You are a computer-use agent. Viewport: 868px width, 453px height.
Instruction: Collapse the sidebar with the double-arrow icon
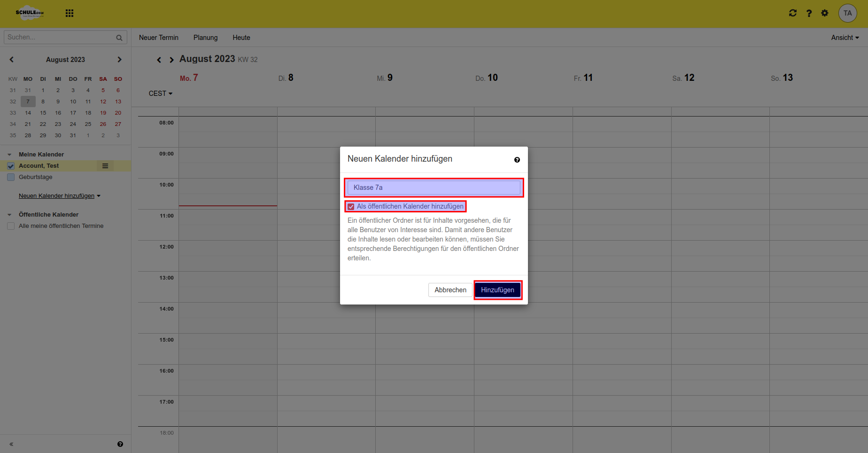[10, 444]
